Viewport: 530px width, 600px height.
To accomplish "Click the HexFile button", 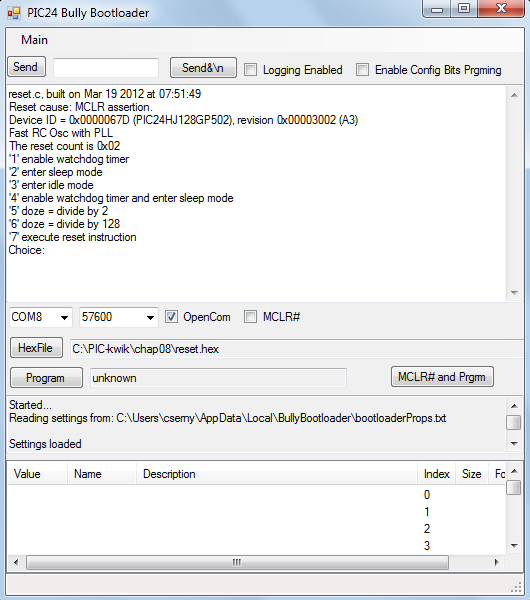I will (36, 348).
